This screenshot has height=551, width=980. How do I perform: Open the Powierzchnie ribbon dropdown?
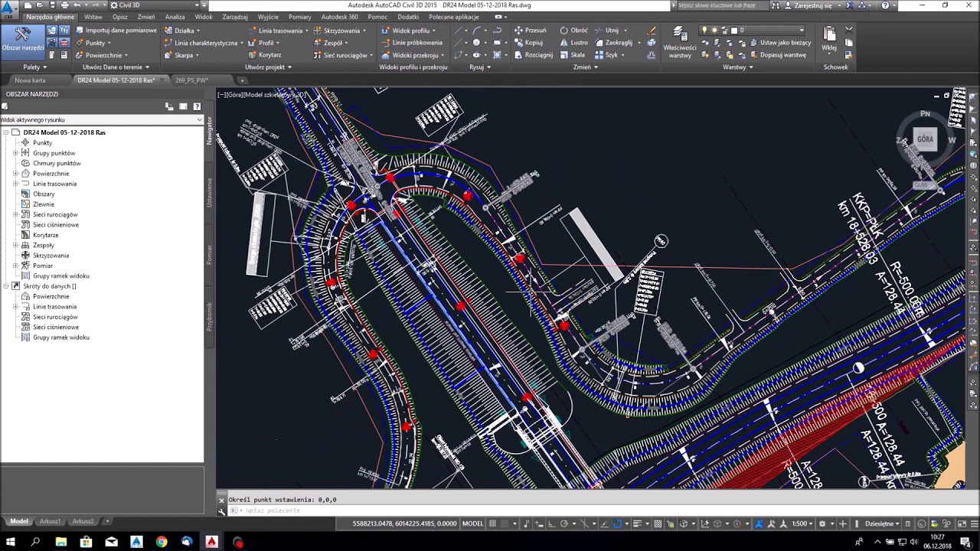pyautogui.click(x=102, y=55)
